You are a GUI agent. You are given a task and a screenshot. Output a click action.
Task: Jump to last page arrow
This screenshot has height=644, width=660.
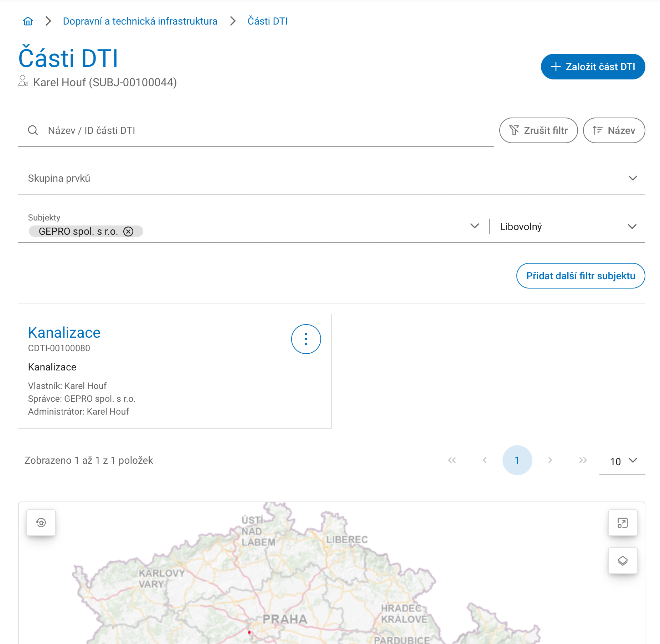(583, 460)
